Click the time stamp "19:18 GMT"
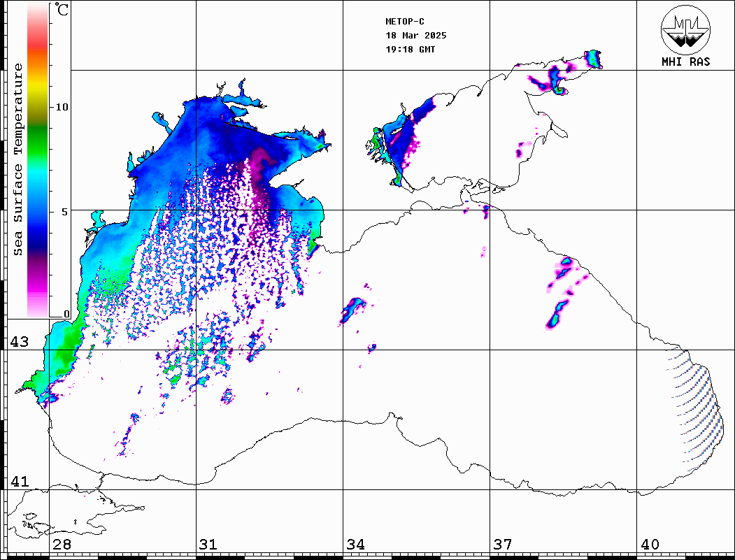Viewport: 735px width, 560px height. pyautogui.click(x=410, y=49)
